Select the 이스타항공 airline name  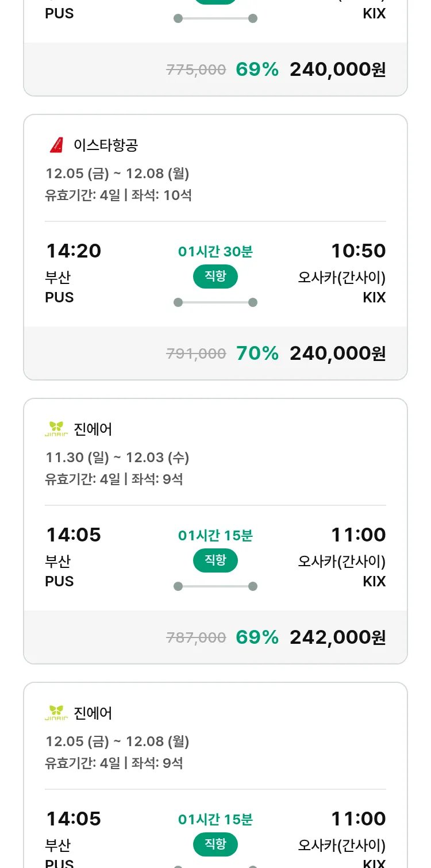coord(106,145)
